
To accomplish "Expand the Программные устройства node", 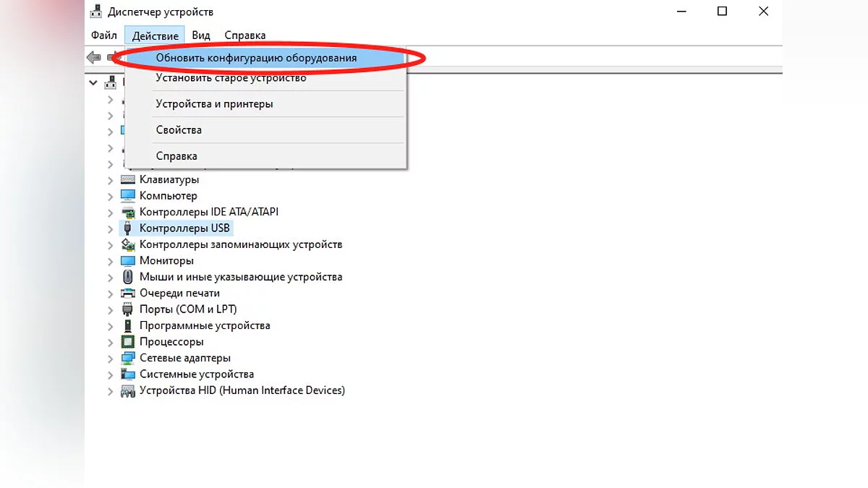I will click(111, 325).
